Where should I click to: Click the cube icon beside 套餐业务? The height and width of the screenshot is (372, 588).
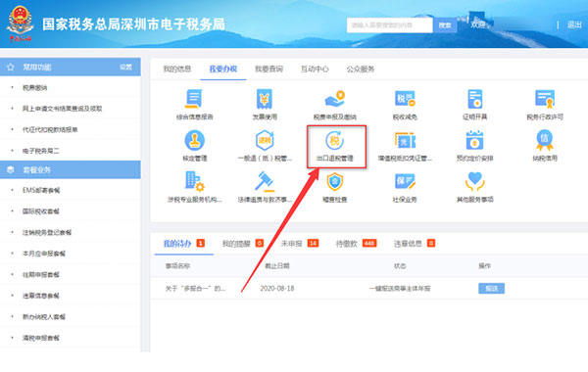pyautogui.click(x=11, y=169)
